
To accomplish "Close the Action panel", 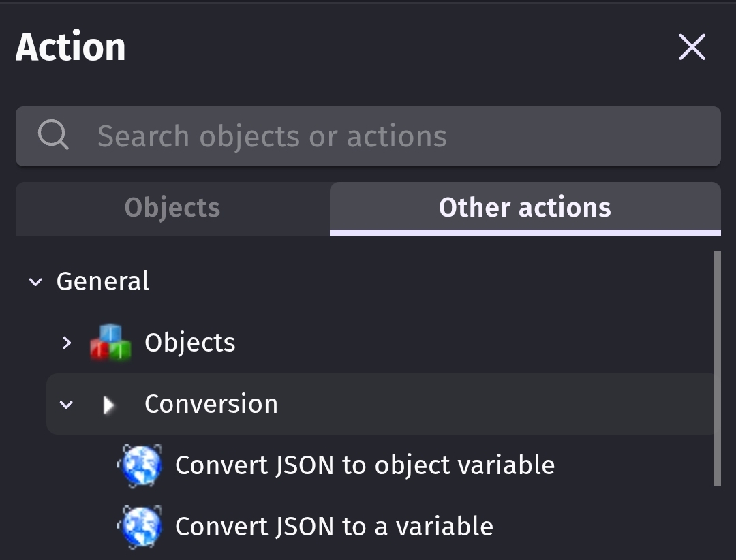I will point(692,47).
